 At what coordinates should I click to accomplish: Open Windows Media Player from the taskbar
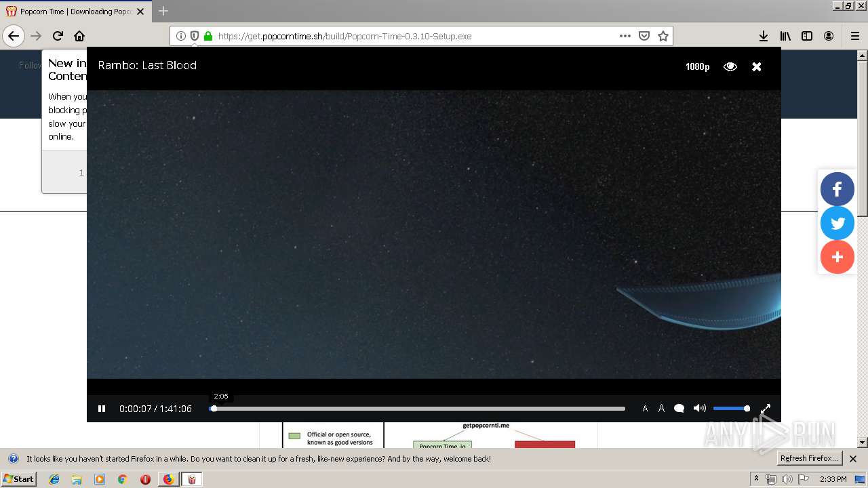click(x=100, y=479)
